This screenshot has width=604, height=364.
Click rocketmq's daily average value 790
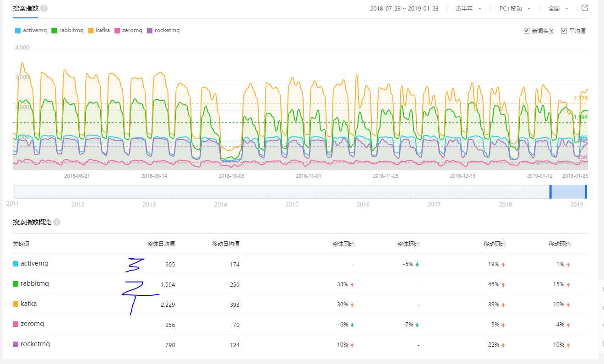170,345
